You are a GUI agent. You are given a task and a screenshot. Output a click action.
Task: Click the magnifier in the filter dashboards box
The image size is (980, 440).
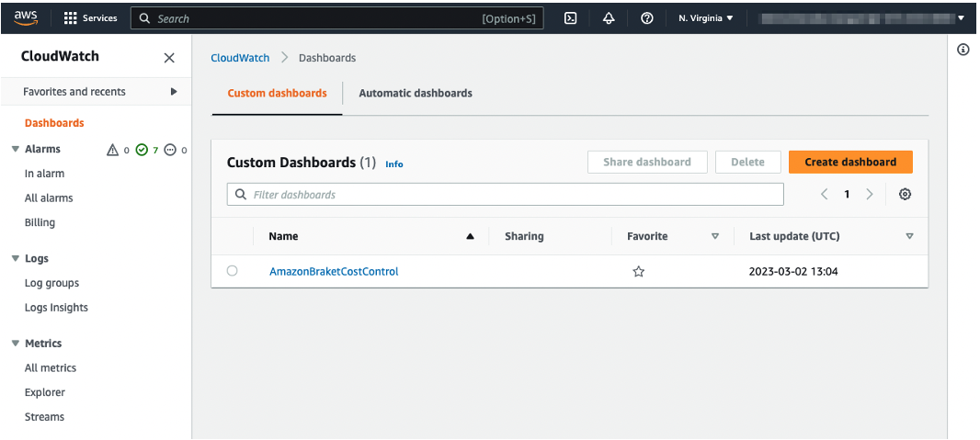[241, 195]
